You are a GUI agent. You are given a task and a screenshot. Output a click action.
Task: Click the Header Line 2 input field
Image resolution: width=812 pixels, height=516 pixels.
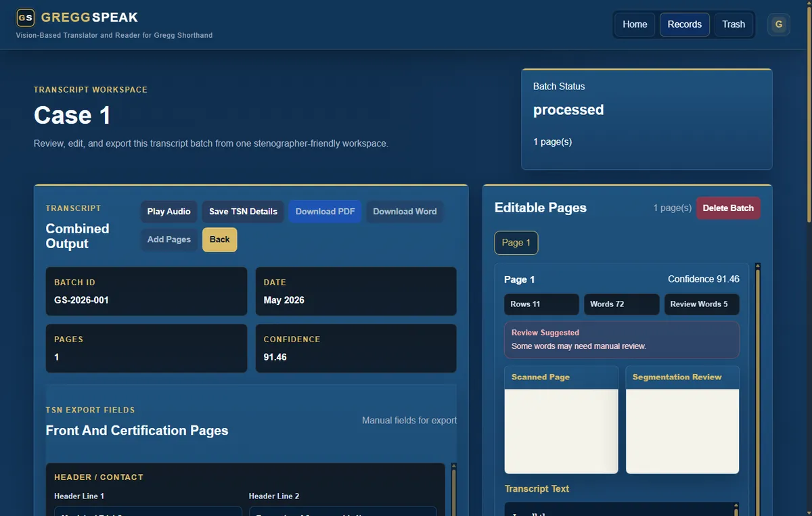coord(342,511)
